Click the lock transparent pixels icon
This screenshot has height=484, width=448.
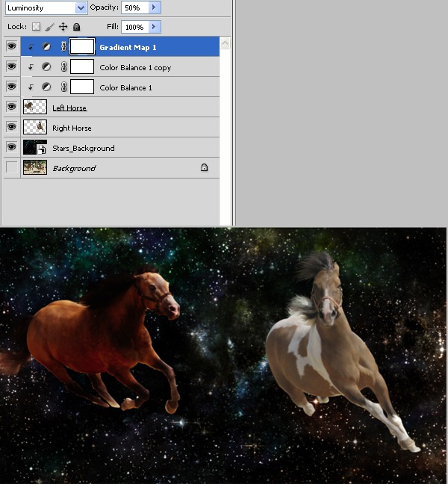(37, 27)
